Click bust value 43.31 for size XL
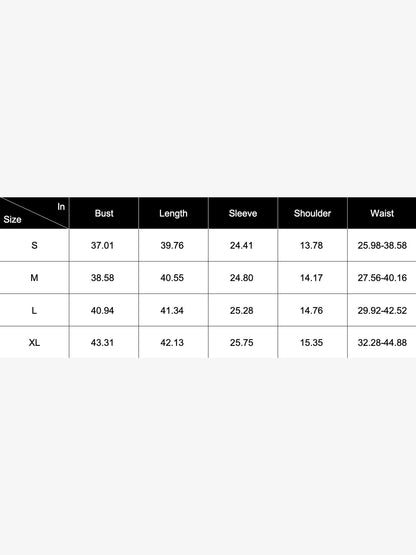The image size is (416, 555). [x=102, y=342]
